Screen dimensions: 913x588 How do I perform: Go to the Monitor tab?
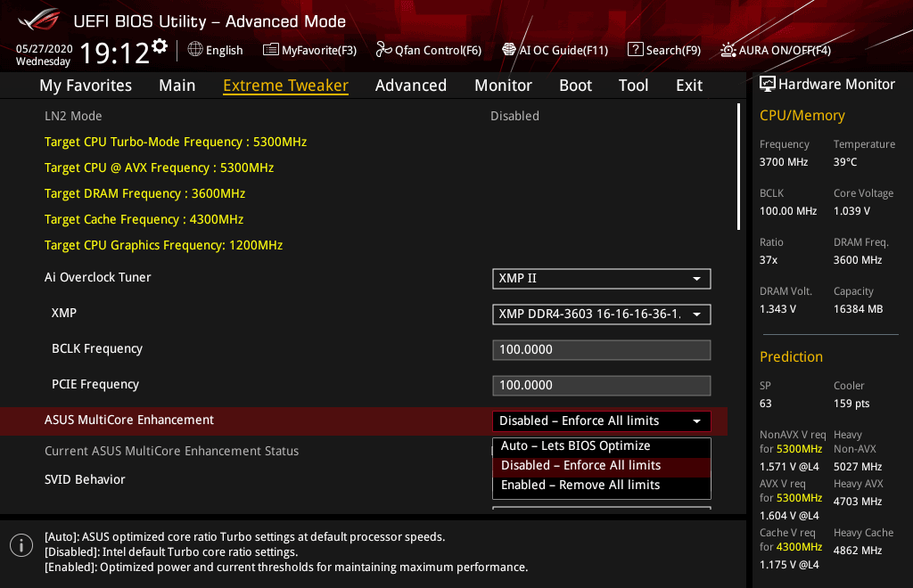pyautogui.click(x=503, y=86)
